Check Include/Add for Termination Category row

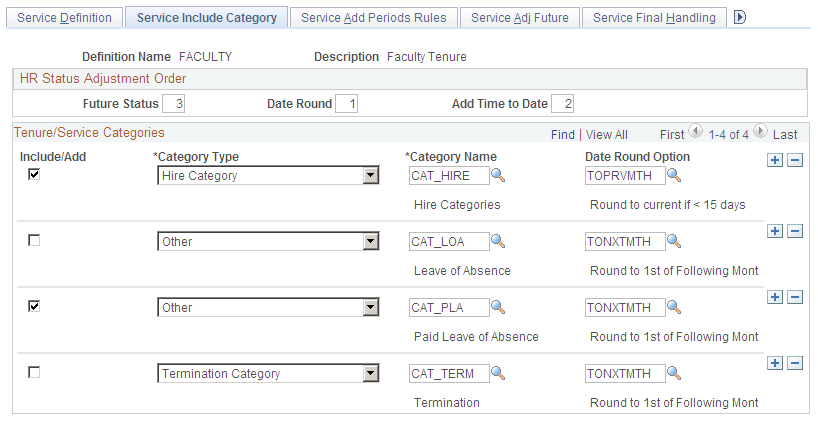click(x=35, y=372)
